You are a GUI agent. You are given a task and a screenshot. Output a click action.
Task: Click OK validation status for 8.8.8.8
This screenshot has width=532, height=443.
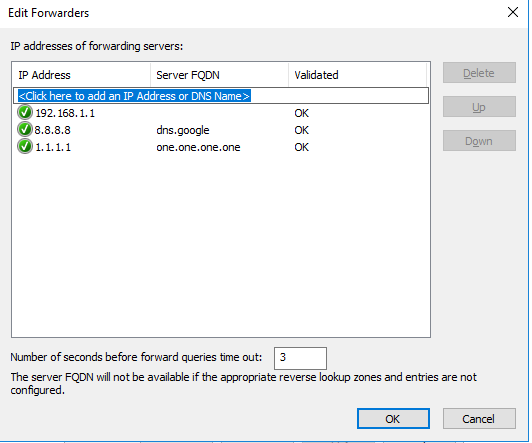[x=301, y=130]
